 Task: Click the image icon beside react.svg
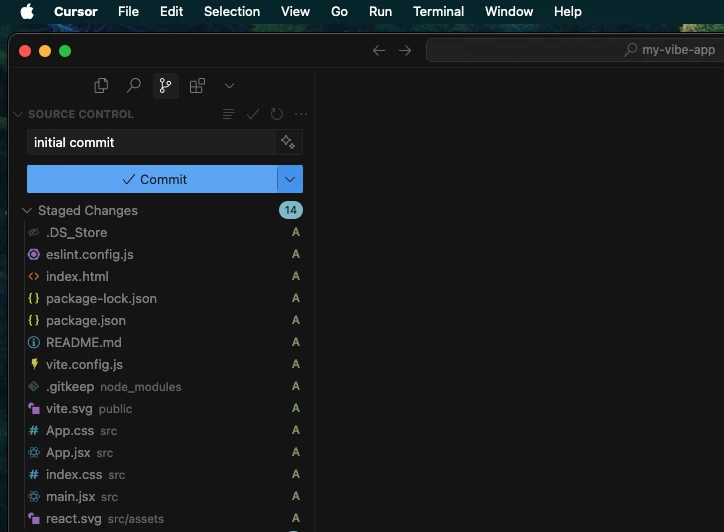[x=34, y=518]
